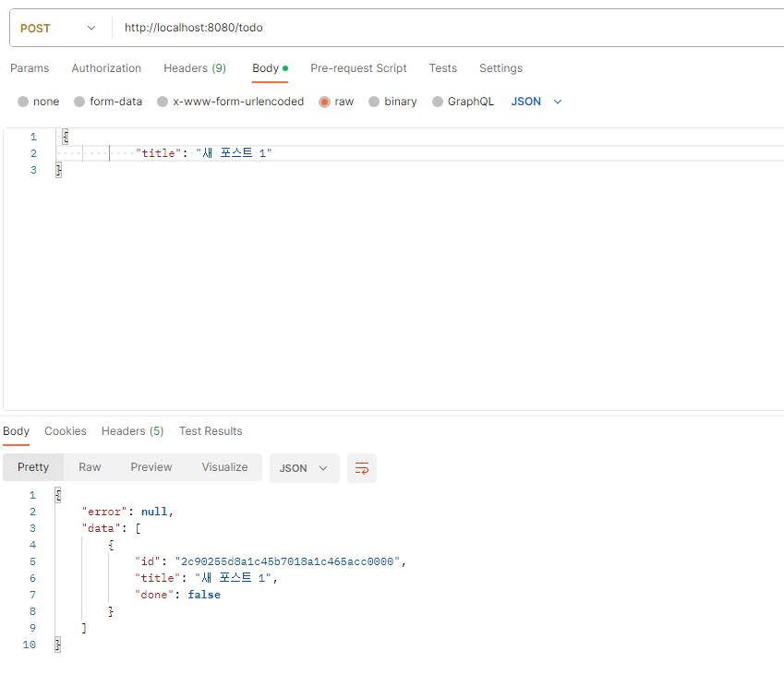This screenshot has width=784, height=675.
Task: Open the Pre-request Script tab
Action: 358,68
